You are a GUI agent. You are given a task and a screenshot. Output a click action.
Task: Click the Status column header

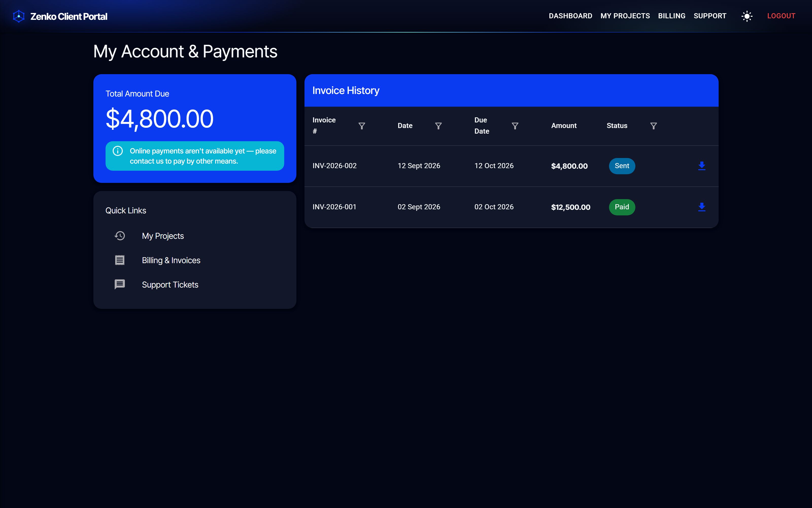point(617,126)
